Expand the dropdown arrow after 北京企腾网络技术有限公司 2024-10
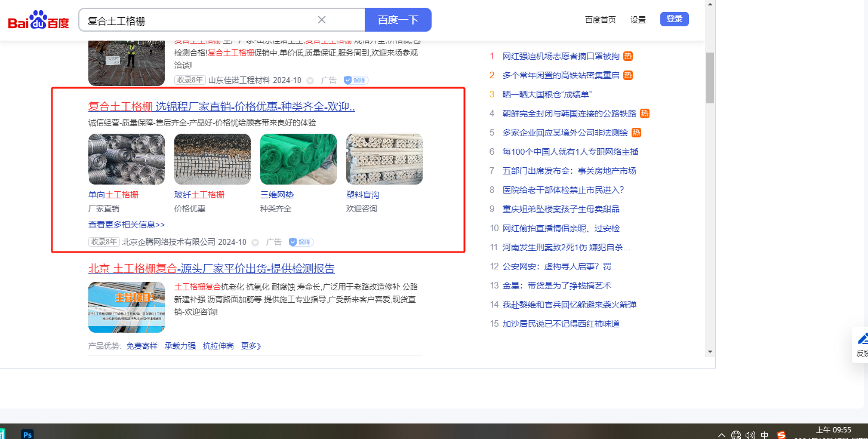The width and height of the screenshot is (868, 439). [x=255, y=242]
